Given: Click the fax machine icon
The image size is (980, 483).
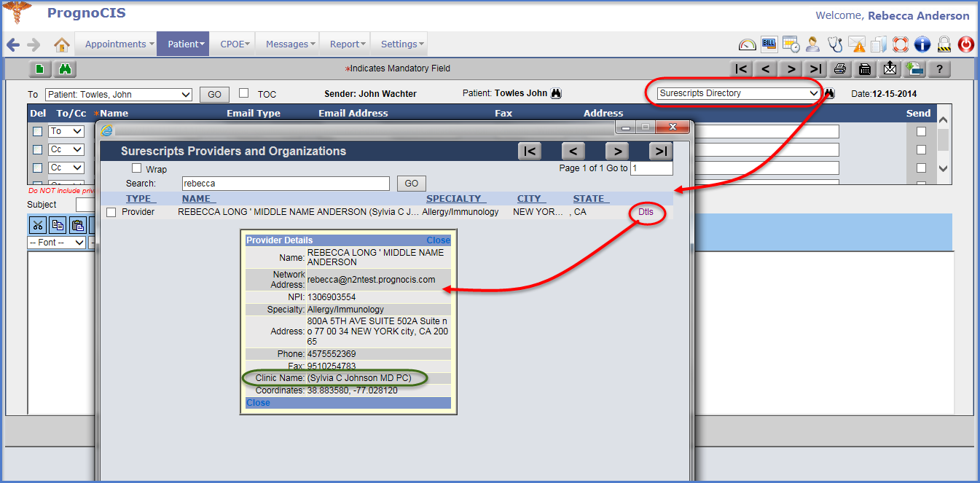Looking at the screenshot, I should [x=865, y=69].
